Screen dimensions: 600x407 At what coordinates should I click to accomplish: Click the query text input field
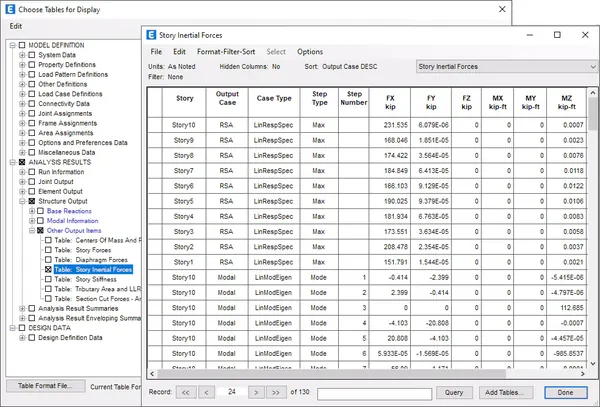[x=374, y=393]
